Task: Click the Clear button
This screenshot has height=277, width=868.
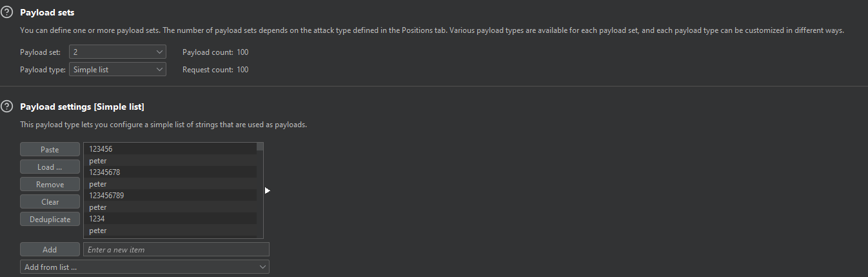Action: (50, 202)
